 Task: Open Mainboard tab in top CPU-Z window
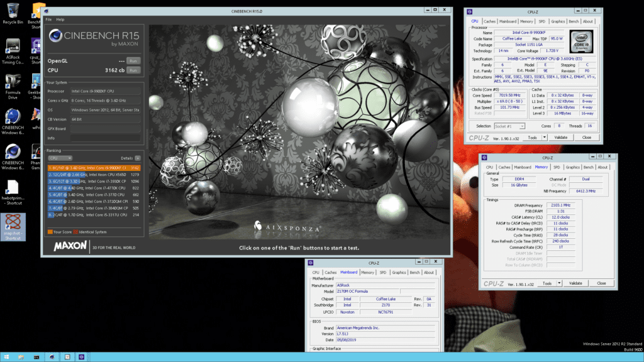tap(508, 21)
